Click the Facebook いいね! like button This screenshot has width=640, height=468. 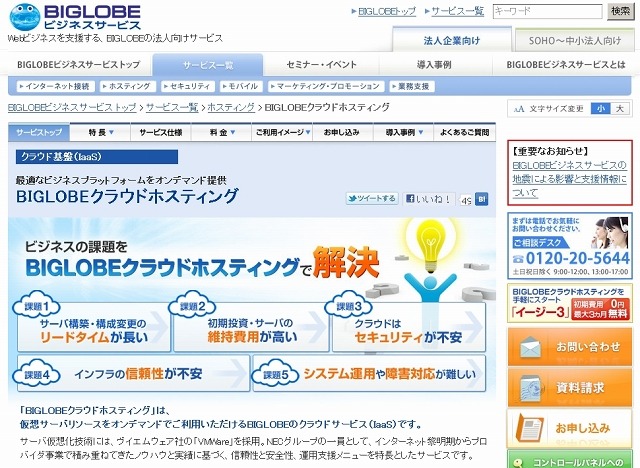coord(429,199)
